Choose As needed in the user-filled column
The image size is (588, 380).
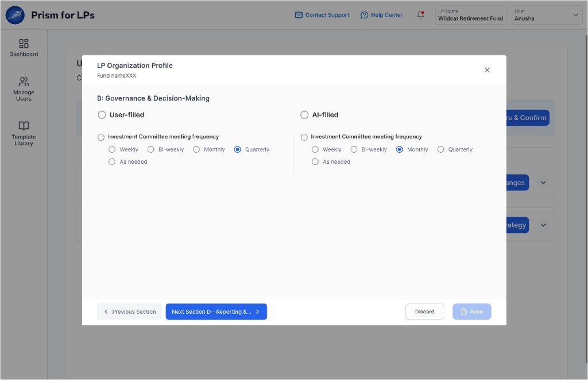pyautogui.click(x=112, y=162)
